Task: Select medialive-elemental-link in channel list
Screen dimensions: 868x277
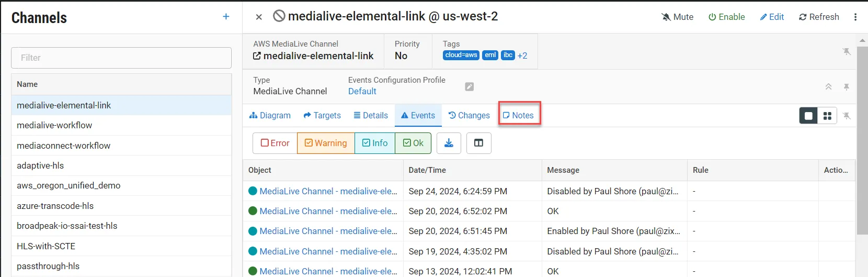Action: click(x=121, y=105)
